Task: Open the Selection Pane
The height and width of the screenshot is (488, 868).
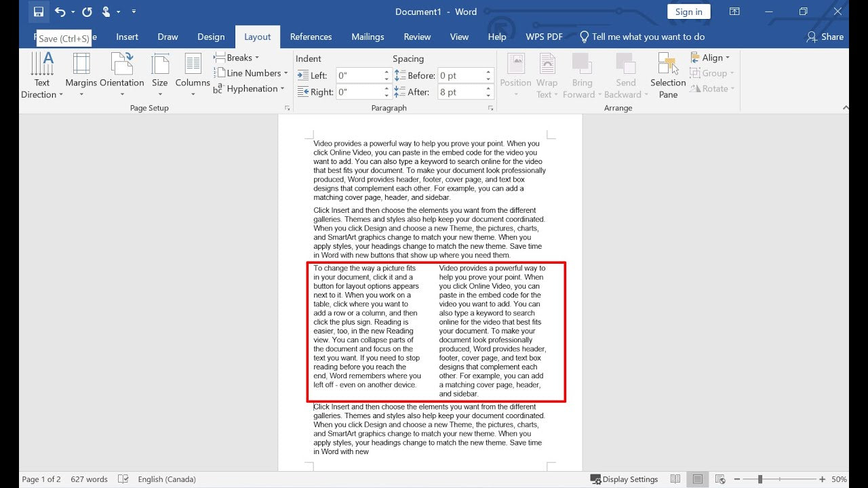Action: tap(668, 75)
